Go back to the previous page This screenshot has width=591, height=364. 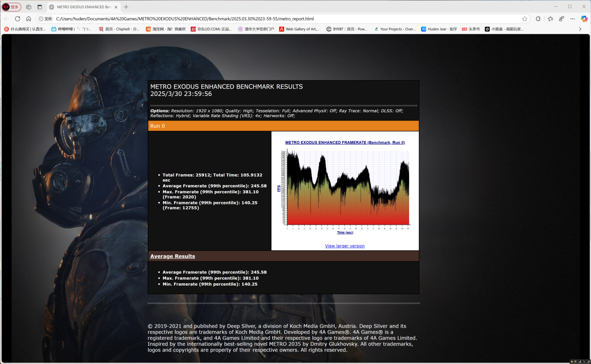[x=6, y=19]
